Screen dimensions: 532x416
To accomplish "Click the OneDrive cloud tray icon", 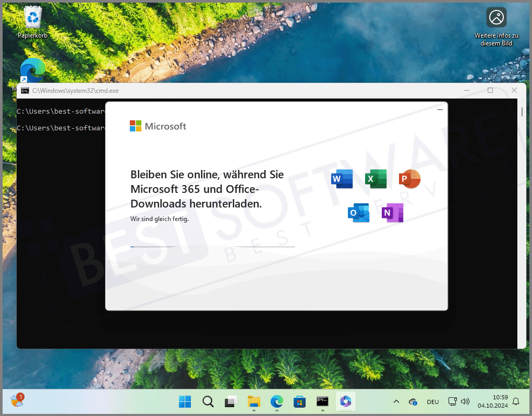I will [x=413, y=402].
